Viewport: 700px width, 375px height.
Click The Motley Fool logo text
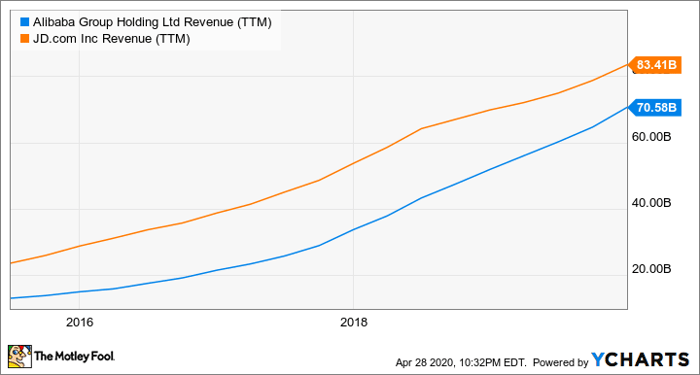click(75, 357)
